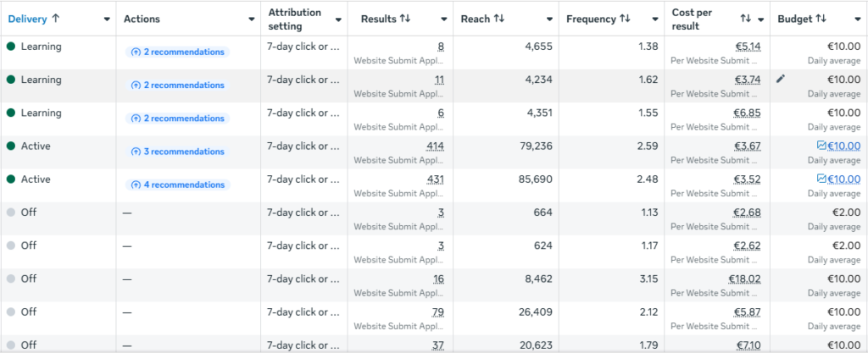Open the Cost per result column dropdown

point(760,19)
